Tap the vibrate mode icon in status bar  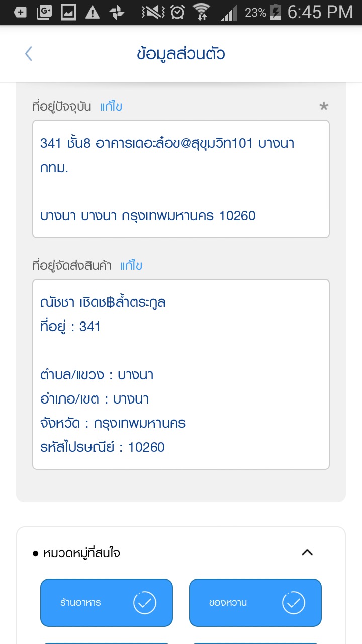click(153, 13)
